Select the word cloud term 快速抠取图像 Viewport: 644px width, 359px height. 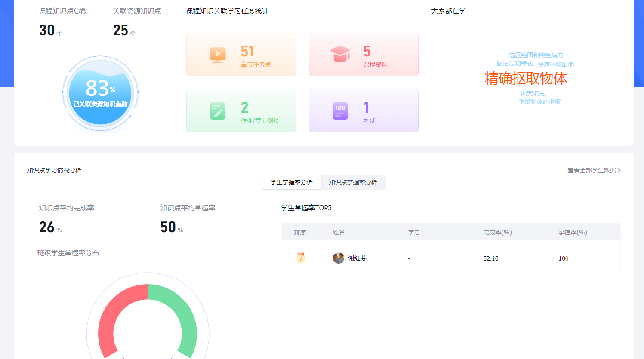(x=556, y=64)
